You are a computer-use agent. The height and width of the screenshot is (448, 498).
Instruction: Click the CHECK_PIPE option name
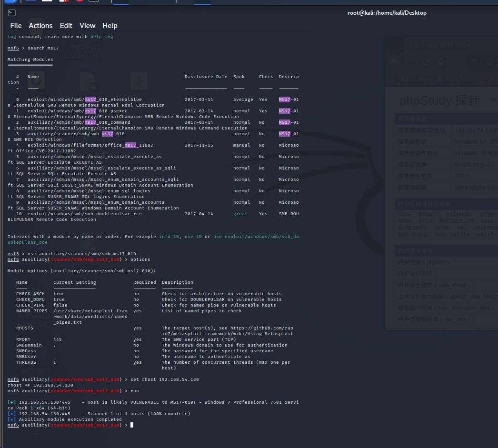[30, 305]
